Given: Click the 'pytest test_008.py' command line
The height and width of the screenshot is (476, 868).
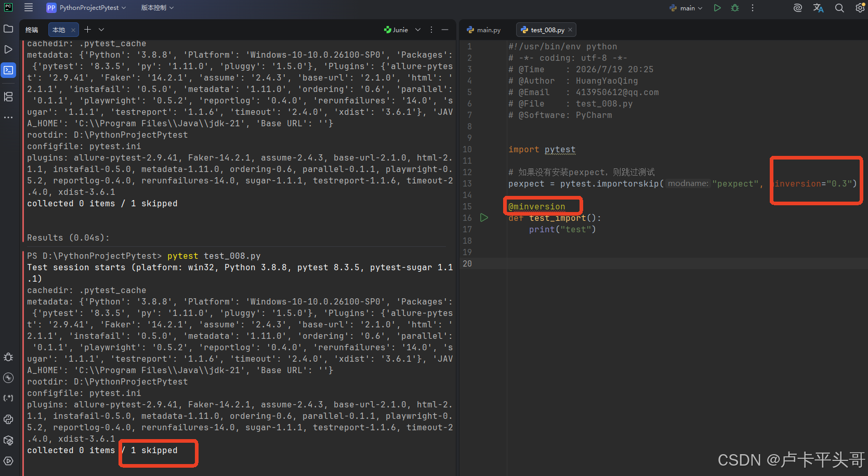Looking at the screenshot, I should (x=214, y=256).
